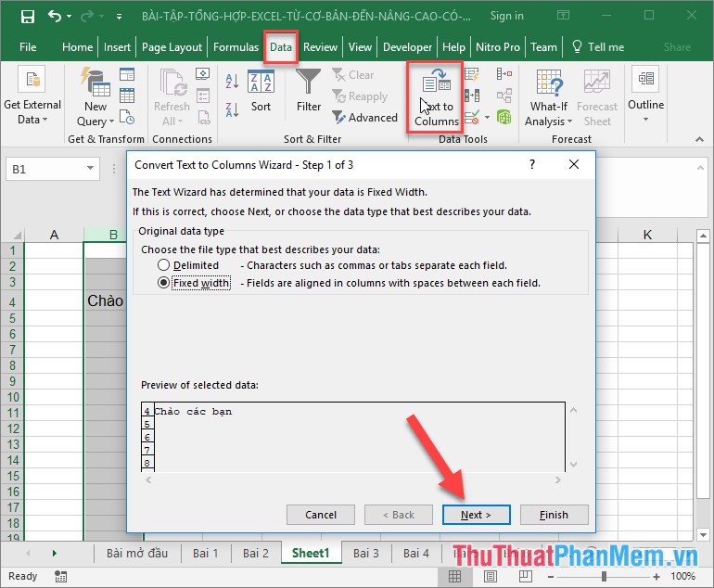Click the Advanced filter button
Screen dimensions: 714x588
click(x=364, y=118)
